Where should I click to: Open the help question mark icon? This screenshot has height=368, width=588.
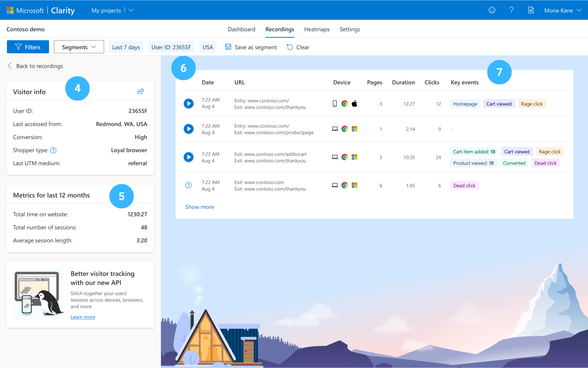(511, 10)
